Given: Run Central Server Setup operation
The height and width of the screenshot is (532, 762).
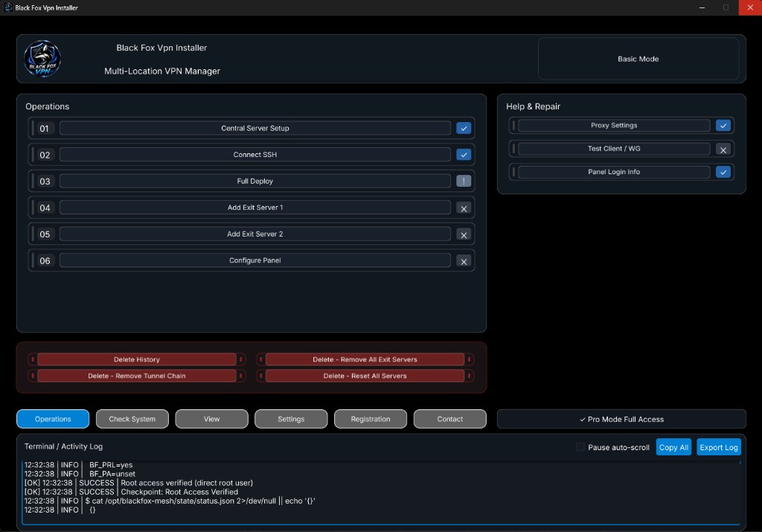Looking at the screenshot, I should tap(255, 128).
